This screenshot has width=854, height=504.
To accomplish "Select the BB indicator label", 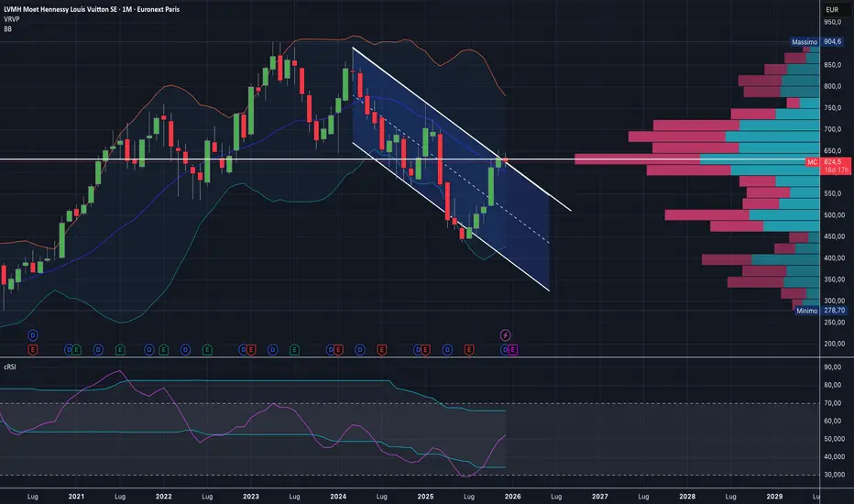I will (x=7, y=29).
